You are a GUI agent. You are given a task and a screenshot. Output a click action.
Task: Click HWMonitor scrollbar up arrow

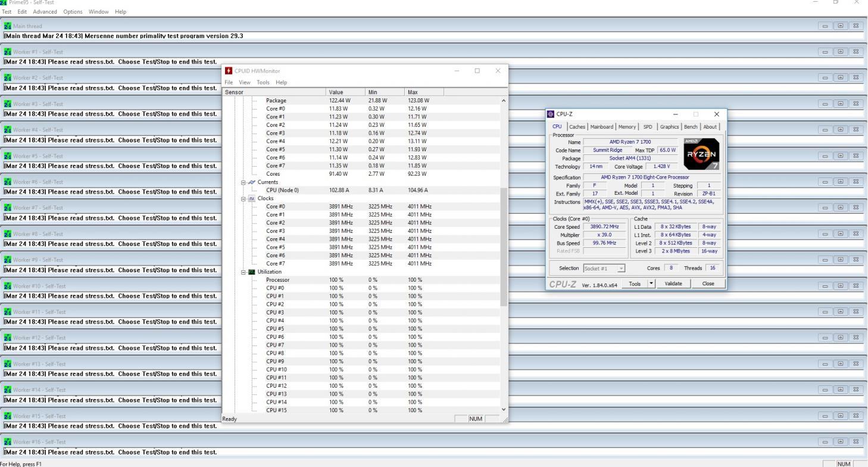point(504,101)
